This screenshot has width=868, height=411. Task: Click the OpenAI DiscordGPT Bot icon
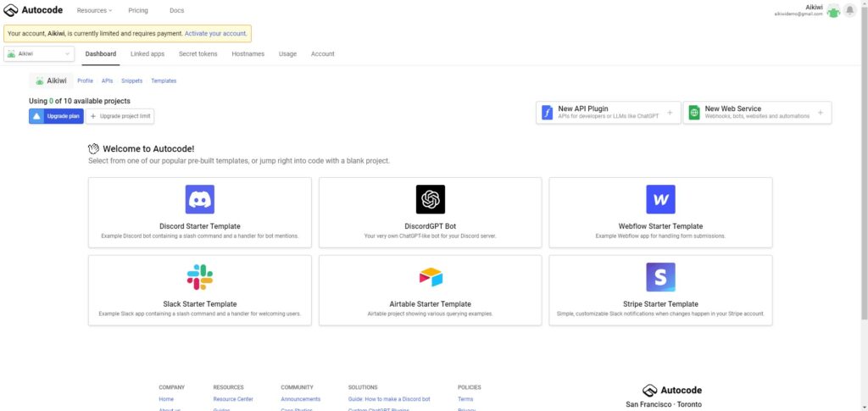(x=430, y=199)
